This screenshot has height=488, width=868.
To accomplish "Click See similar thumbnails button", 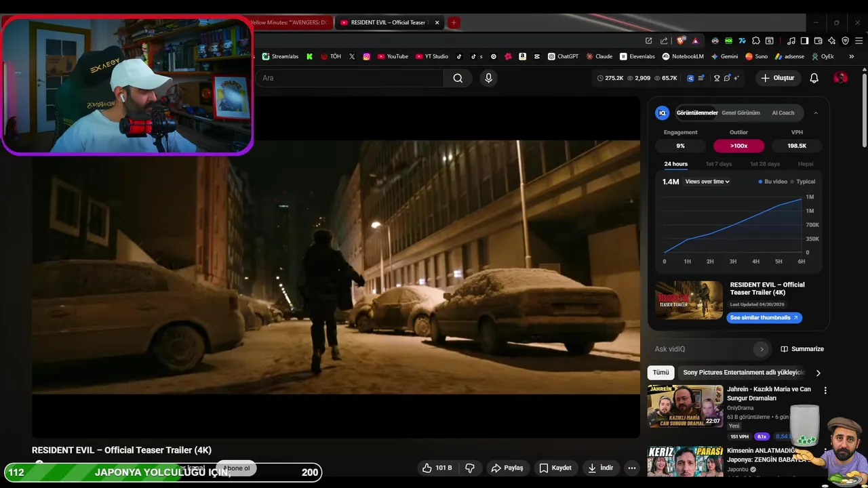I will [x=764, y=317].
